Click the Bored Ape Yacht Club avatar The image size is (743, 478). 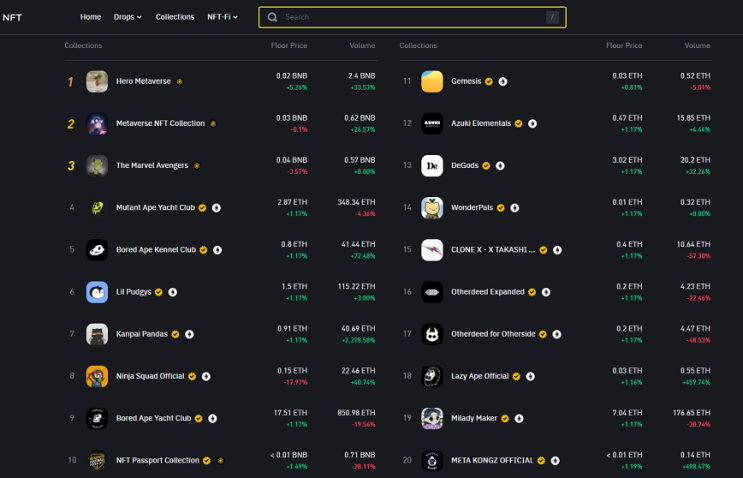(97, 418)
